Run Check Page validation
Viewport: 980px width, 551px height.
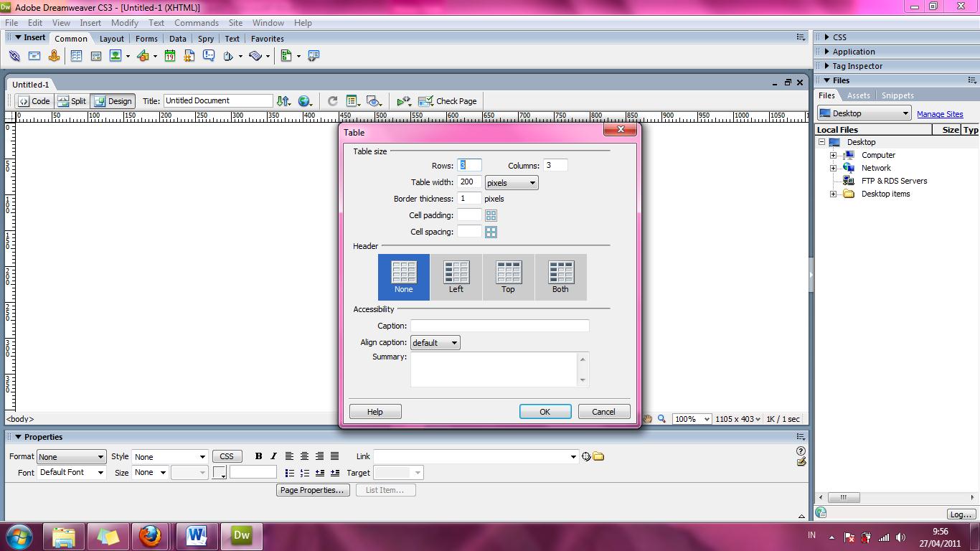(448, 100)
